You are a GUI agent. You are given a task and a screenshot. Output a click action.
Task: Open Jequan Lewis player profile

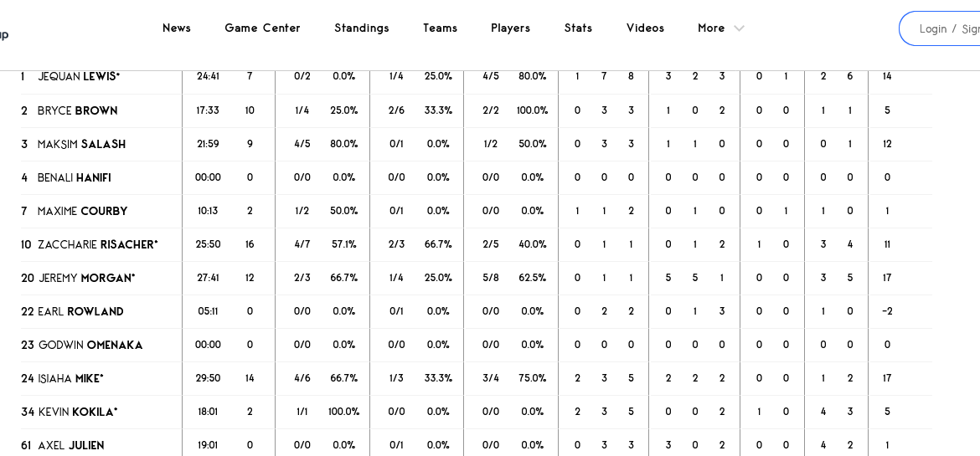(79, 77)
